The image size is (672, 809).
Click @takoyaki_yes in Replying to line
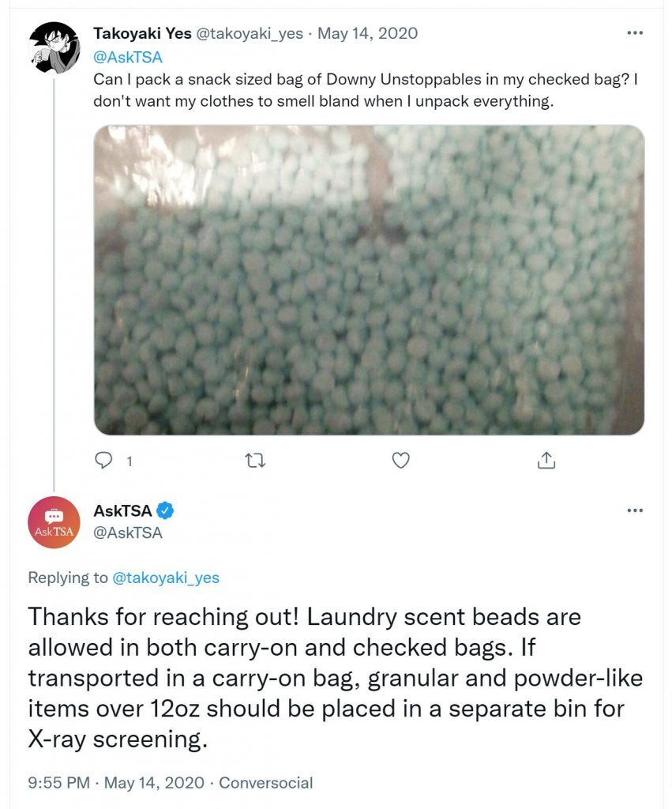click(166, 578)
